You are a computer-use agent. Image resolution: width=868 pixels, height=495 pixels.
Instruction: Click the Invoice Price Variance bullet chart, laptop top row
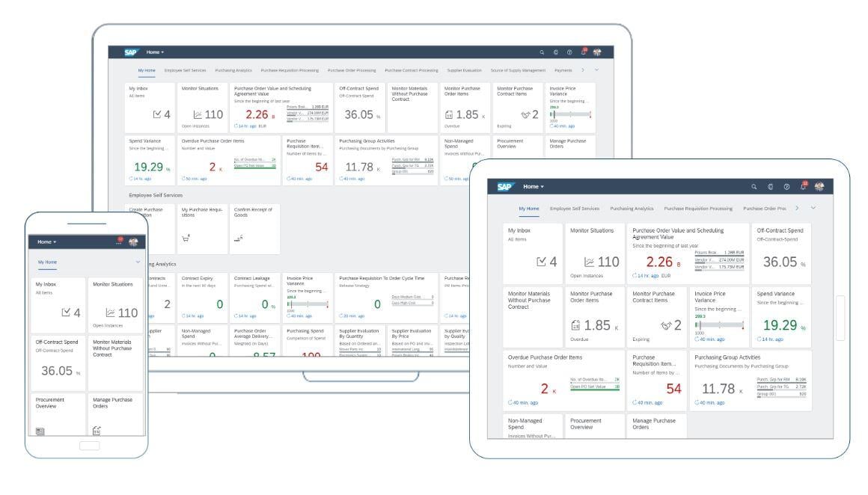[x=570, y=114]
